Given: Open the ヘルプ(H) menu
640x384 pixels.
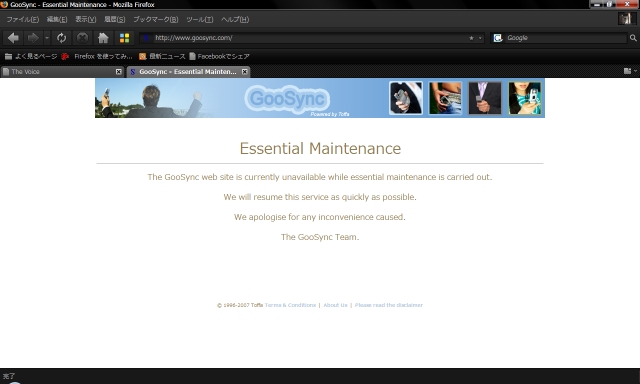Looking at the screenshot, I should coord(235,19).
